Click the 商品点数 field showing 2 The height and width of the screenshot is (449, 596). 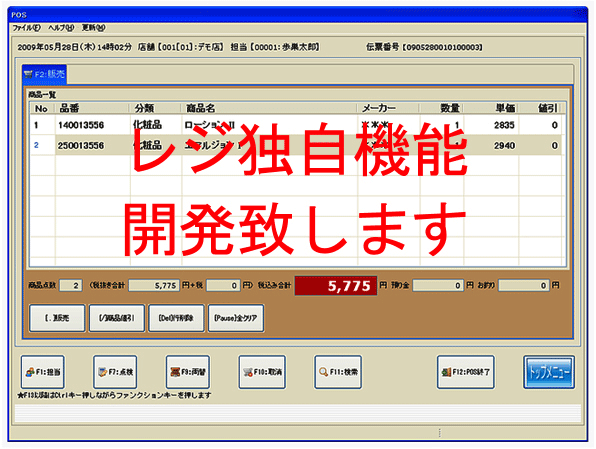pos(71,286)
